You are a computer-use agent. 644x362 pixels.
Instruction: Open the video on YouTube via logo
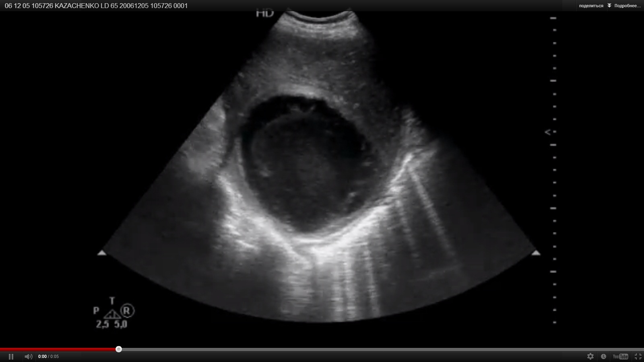tap(620, 356)
